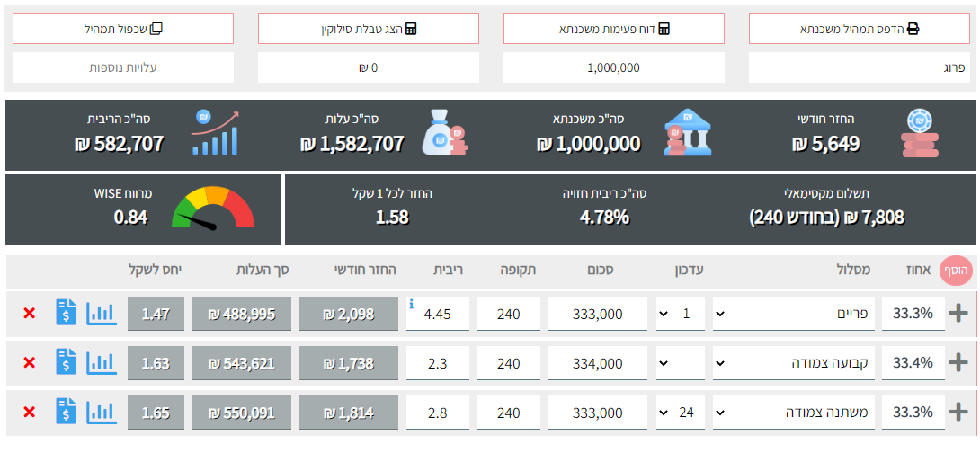Show the הצג טבלת סילוקין amortization table

pyautogui.click(x=368, y=29)
